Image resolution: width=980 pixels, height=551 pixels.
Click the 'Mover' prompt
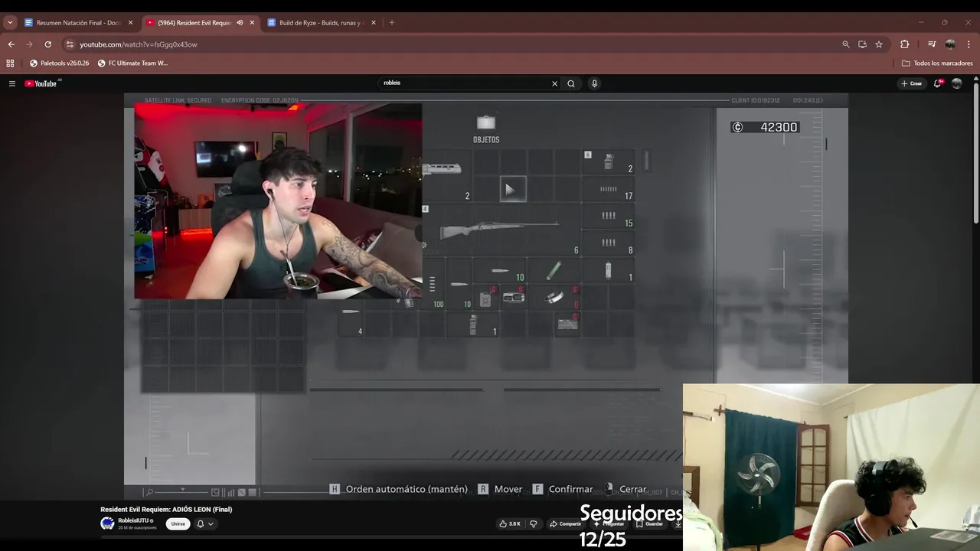point(501,489)
